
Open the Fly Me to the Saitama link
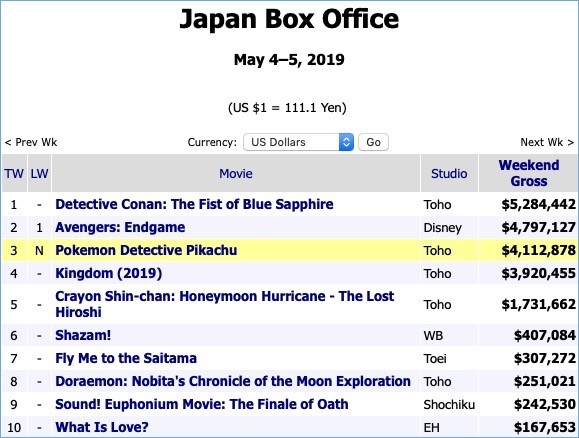pos(126,358)
